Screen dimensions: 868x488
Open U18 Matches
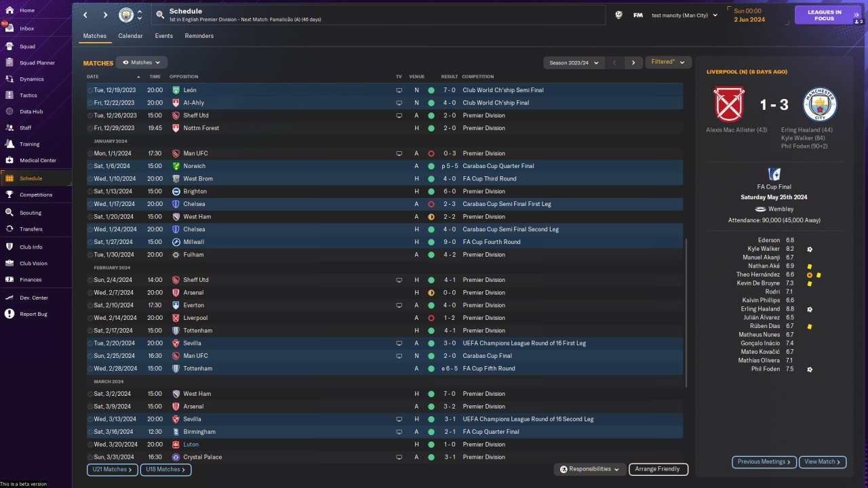tap(165, 469)
